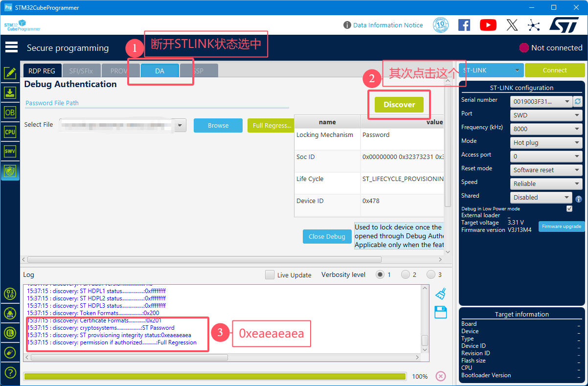Image resolution: width=588 pixels, height=386 pixels.
Task: Select the Secure programming shield icon
Action: tap(10, 171)
